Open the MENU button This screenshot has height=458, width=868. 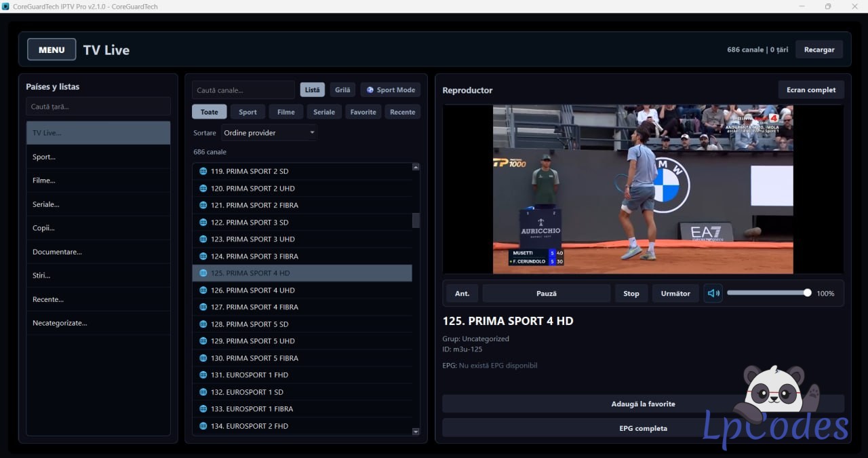[x=52, y=50]
